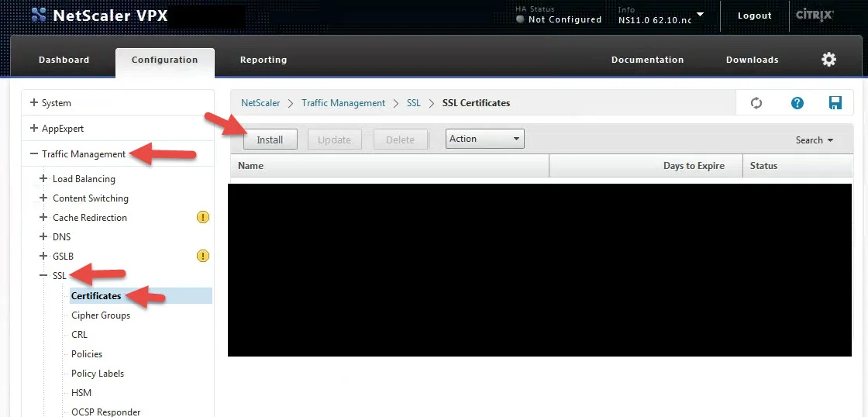868x417 pixels.
Task: Click the Install button
Action: coord(270,140)
